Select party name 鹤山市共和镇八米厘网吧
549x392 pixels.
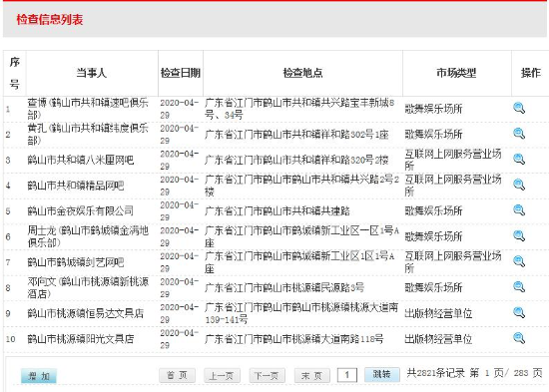pos(81,160)
